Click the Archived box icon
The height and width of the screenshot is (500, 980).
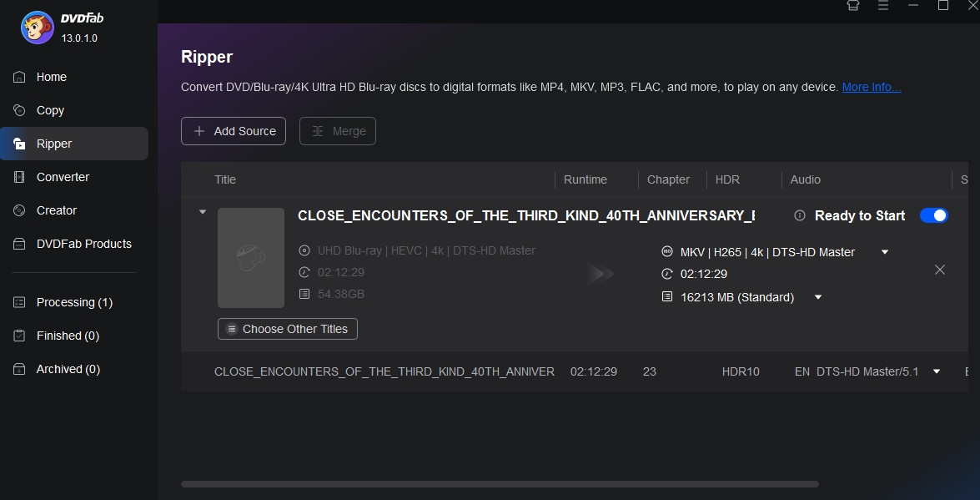tap(19, 369)
